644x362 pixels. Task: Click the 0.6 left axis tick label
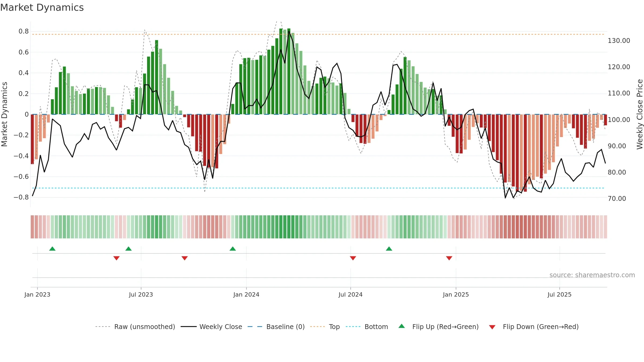pyautogui.click(x=24, y=52)
